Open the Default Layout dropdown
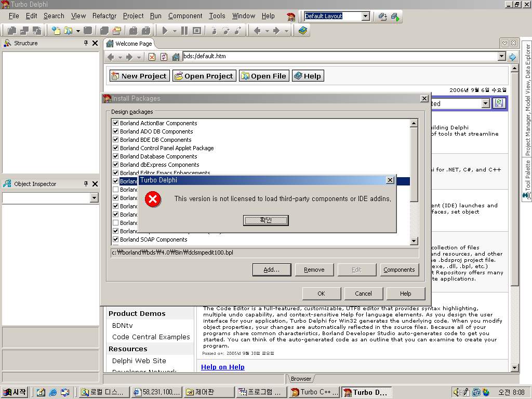 click(365, 16)
